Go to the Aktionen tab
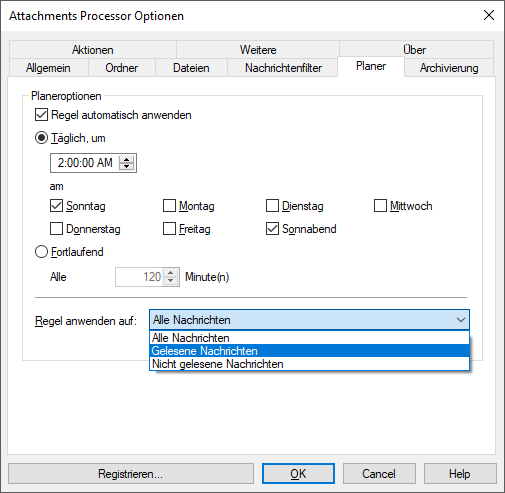 coord(93,50)
